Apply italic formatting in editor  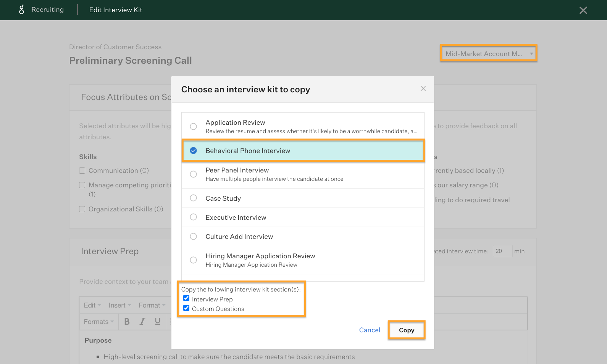(142, 322)
